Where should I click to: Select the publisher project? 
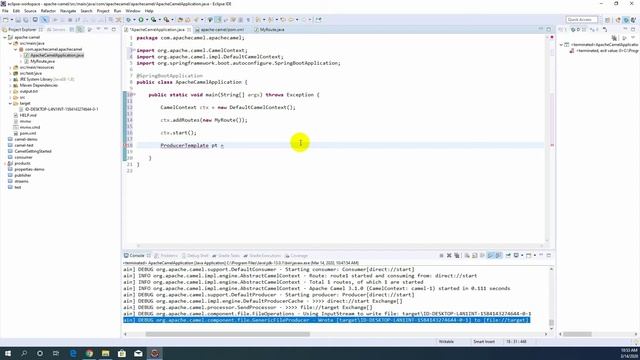click(x=22, y=175)
